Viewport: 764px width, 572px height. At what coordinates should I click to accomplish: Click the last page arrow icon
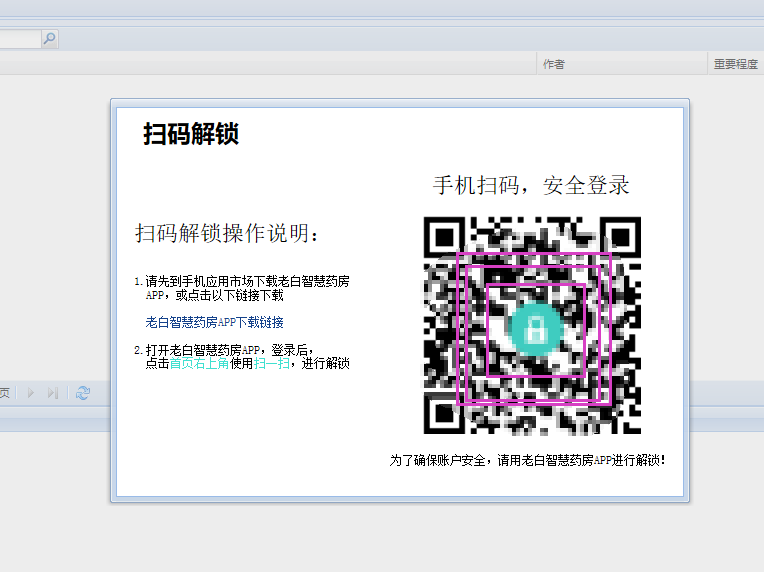pos(53,393)
